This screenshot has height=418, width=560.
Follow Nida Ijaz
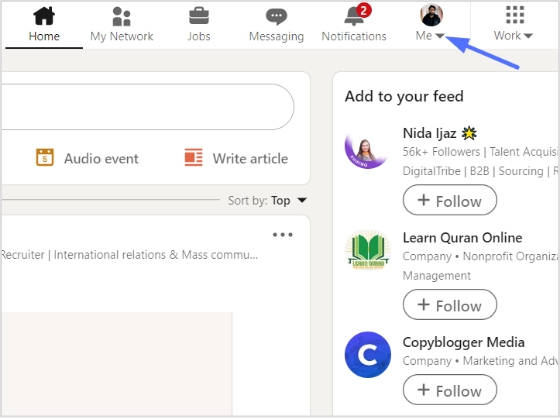point(450,200)
